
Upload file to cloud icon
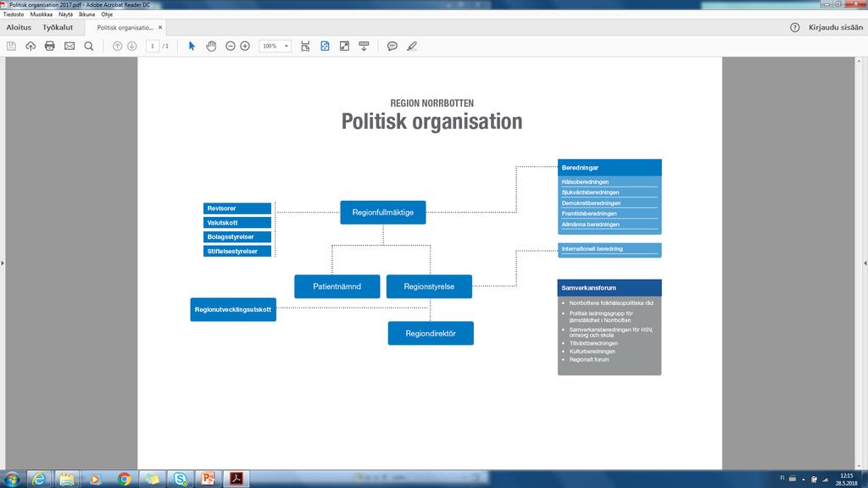tap(31, 47)
